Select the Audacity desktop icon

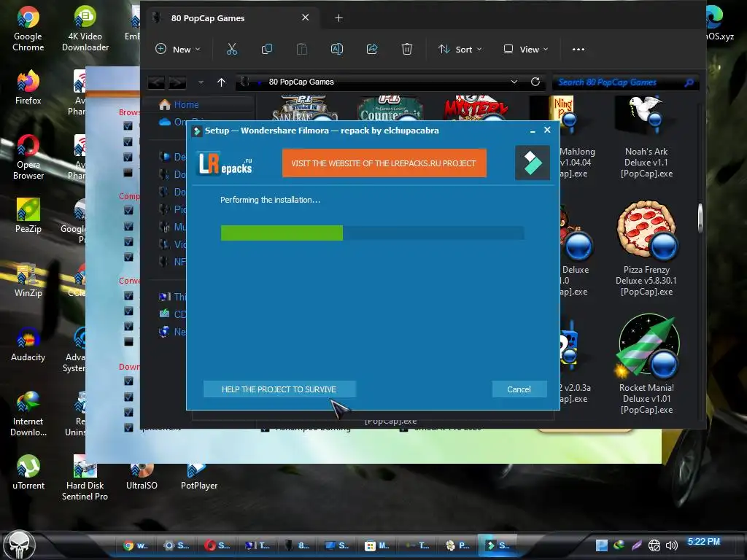click(x=28, y=344)
